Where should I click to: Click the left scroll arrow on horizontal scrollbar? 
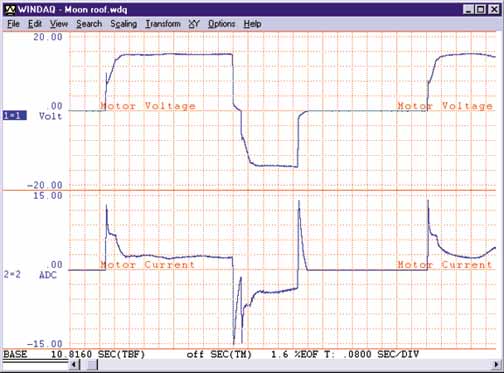point(75,365)
